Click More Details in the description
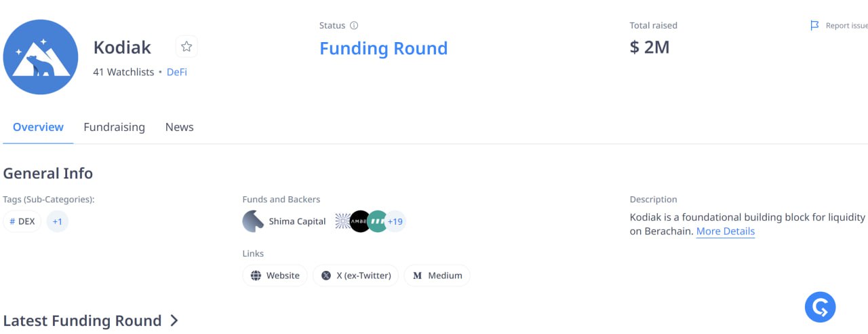 725,231
